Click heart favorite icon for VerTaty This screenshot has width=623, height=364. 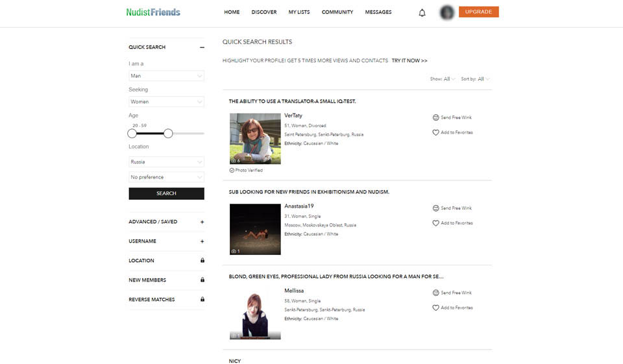(436, 132)
